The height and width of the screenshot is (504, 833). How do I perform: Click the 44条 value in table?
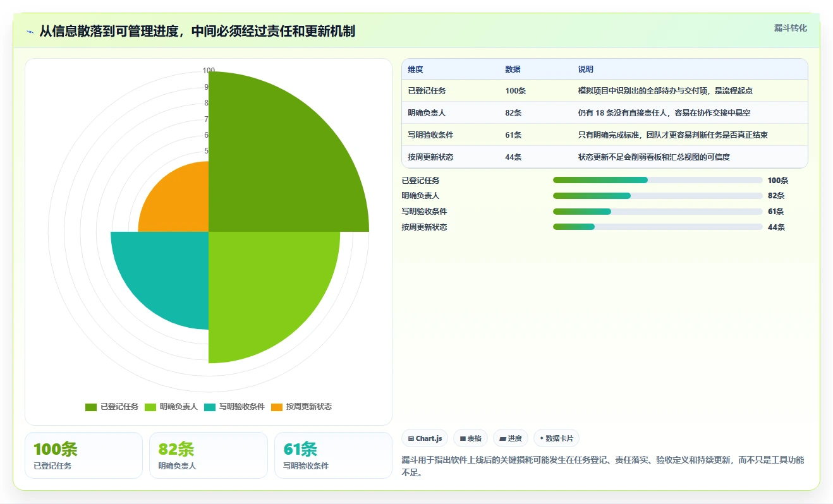[513, 157]
